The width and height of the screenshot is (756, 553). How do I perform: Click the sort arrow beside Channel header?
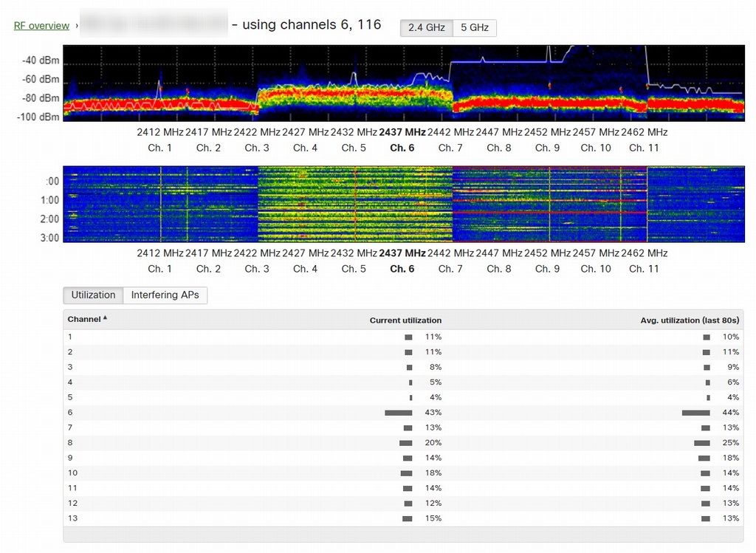[x=105, y=317]
